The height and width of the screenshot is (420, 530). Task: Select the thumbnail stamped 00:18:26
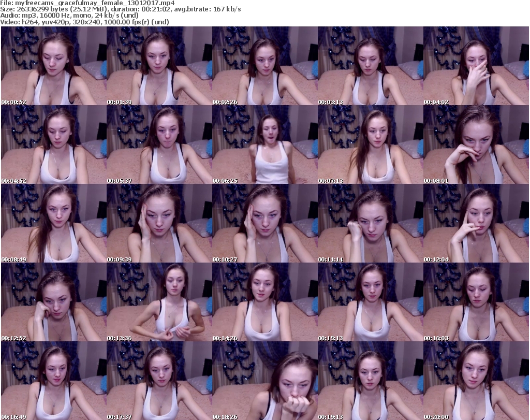265,381
